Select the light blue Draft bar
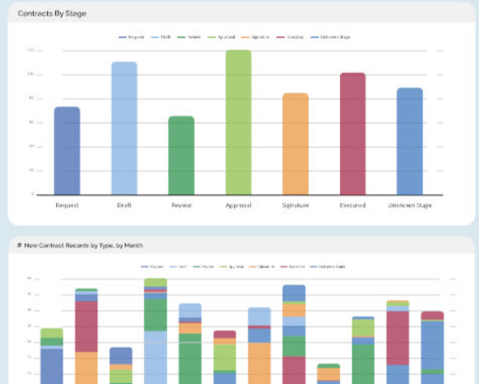The height and width of the screenshot is (384, 479). tap(124, 128)
